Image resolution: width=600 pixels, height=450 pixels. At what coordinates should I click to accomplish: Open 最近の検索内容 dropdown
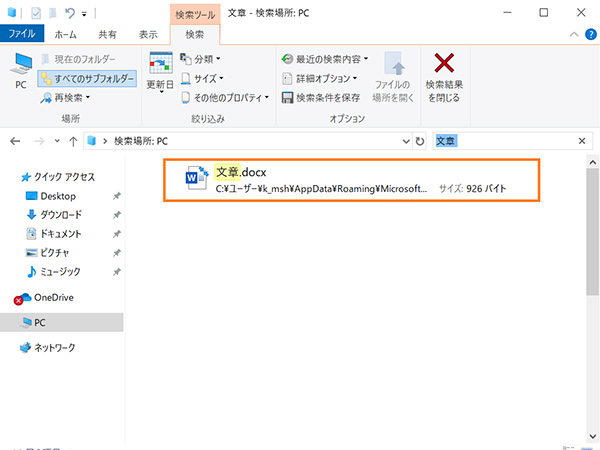point(324,59)
